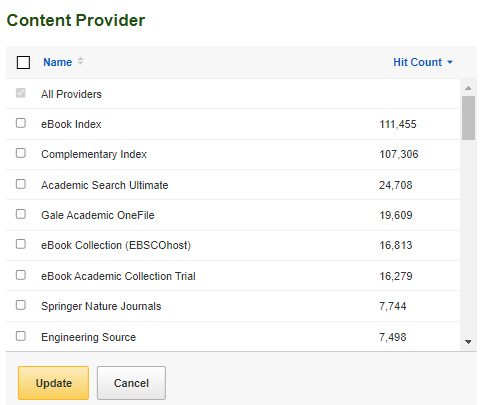Click the Engineering Source label
Viewport: 484px width, 405px height.
pos(88,337)
